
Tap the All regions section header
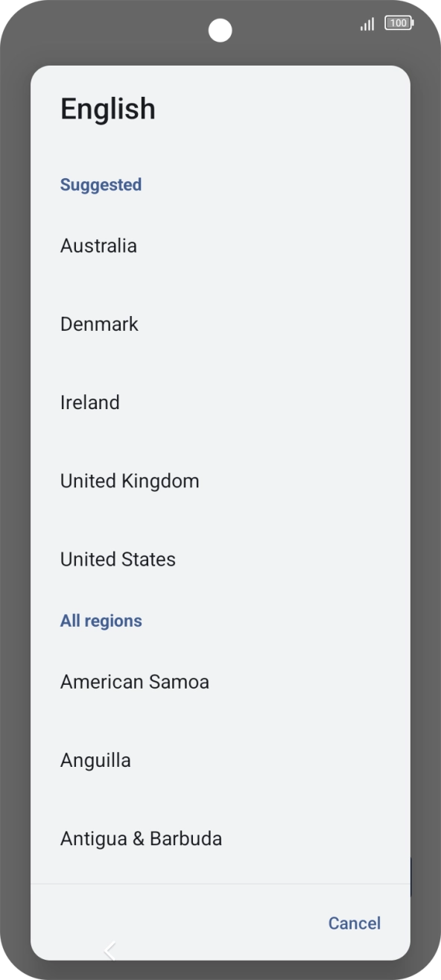pyautogui.click(x=101, y=620)
